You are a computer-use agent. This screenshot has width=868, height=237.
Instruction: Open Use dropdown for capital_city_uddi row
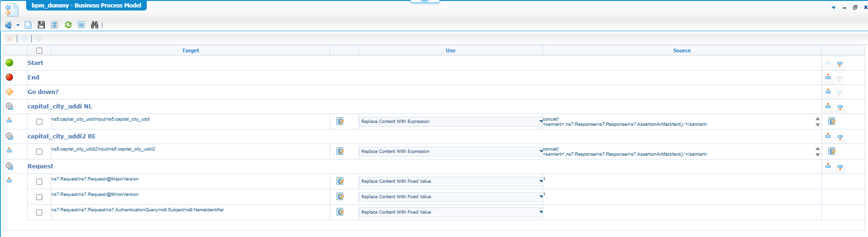pos(451,122)
